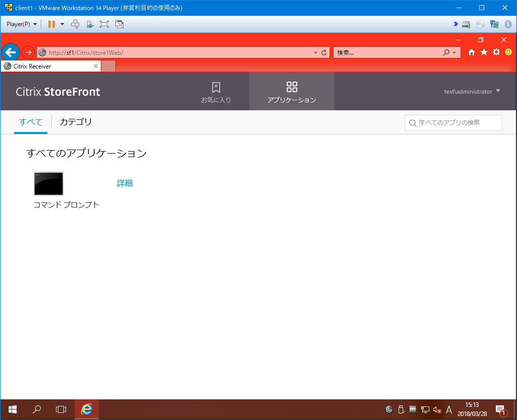The width and height of the screenshot is (517, 420).
Task: Open the Action Center notification icon
Action: point(501,409)
